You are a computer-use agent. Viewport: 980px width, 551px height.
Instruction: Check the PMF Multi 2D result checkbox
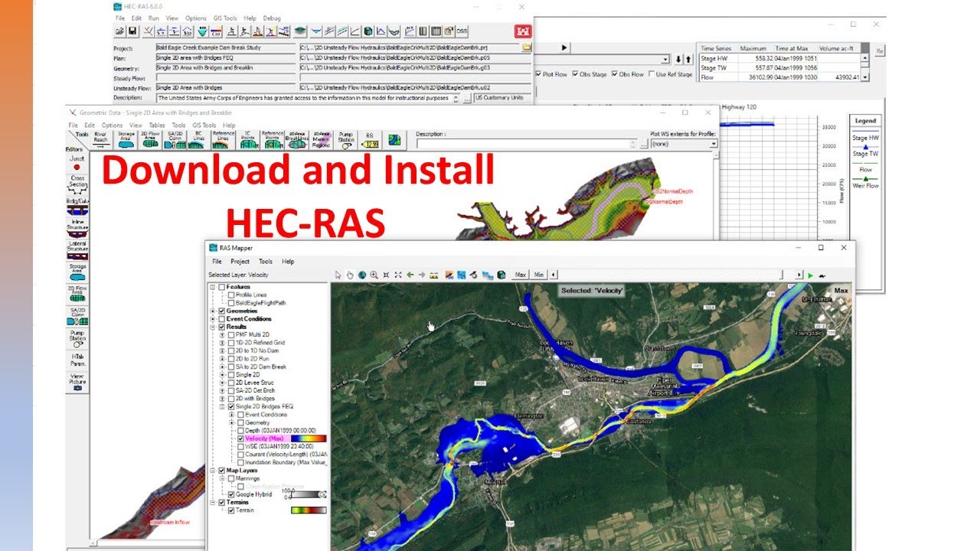[231, 334]
